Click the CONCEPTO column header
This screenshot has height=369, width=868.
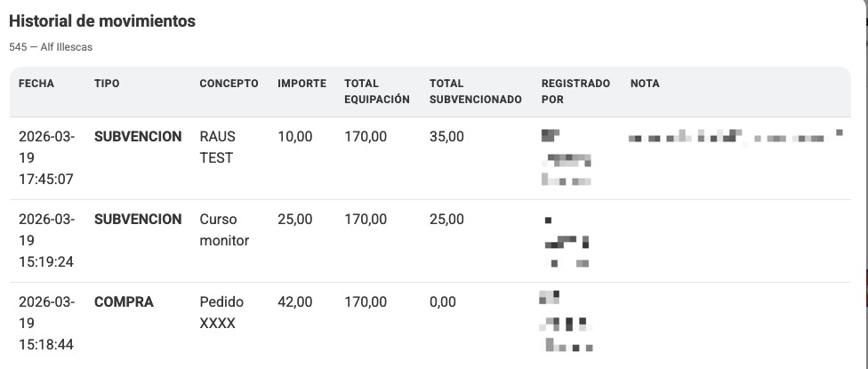(x=229, y=84)
